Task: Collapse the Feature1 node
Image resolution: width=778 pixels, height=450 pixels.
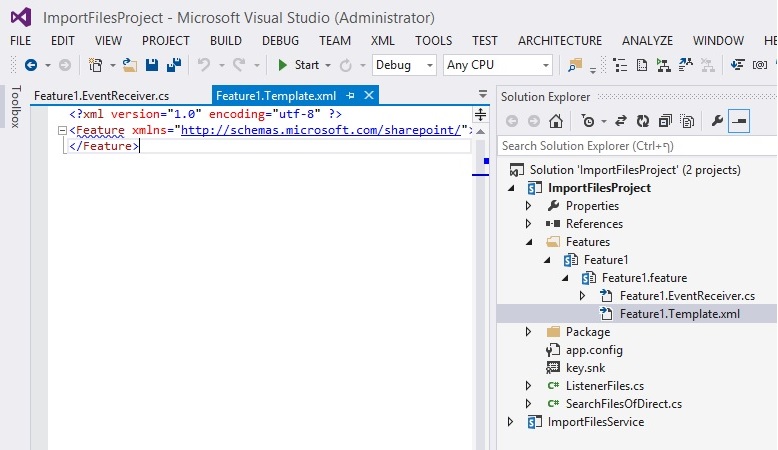Action: click(547, 260)
